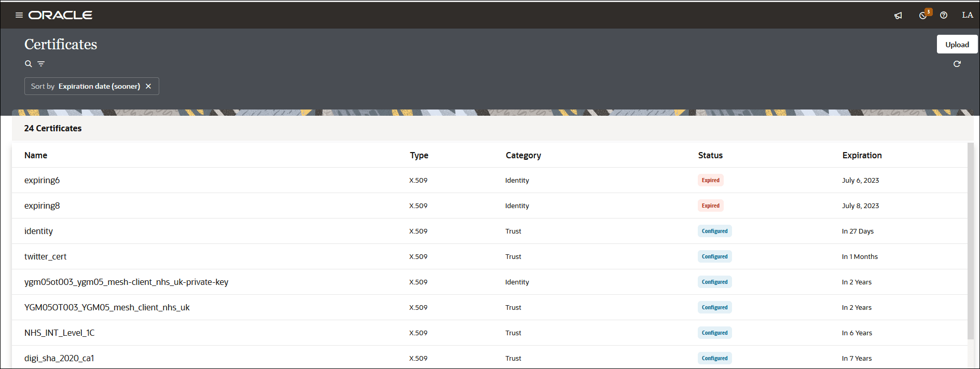This screenshot has width=980, height=369.
Task: Click the 24 Certificates count label
Action: (53, 128)
